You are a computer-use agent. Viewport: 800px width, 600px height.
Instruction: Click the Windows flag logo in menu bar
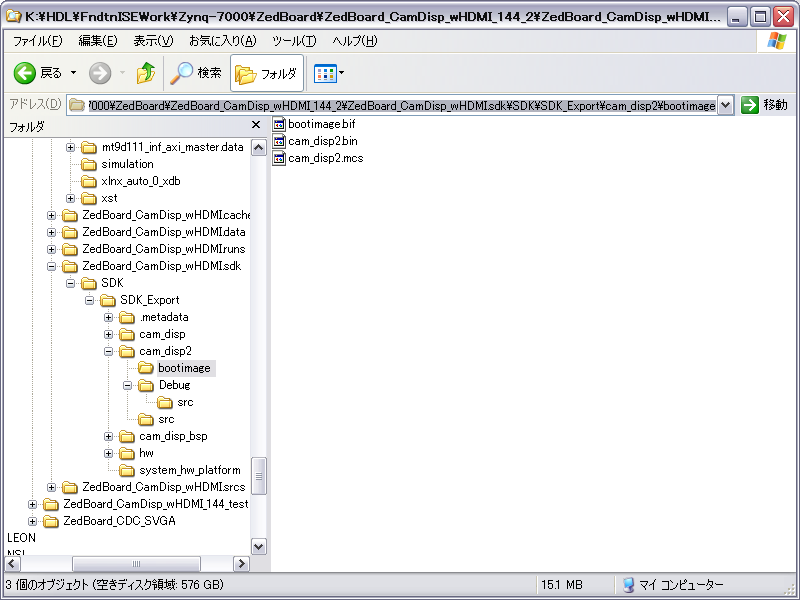777,41
